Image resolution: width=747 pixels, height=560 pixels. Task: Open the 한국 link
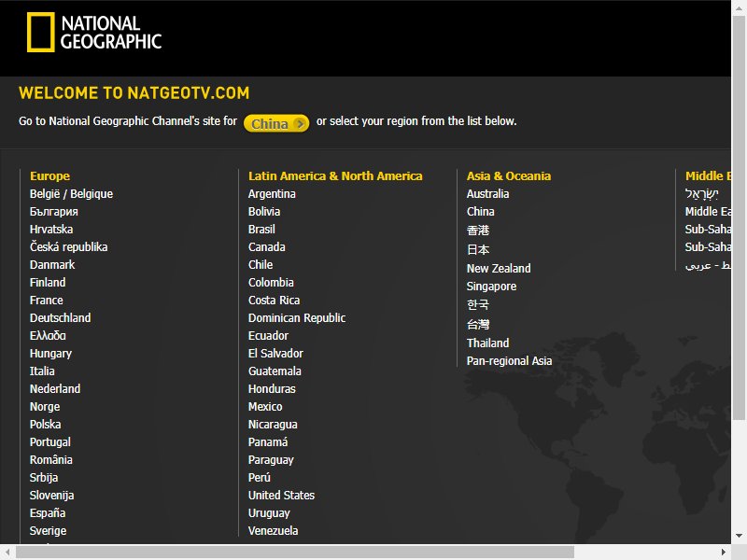(x=478, y=305)
